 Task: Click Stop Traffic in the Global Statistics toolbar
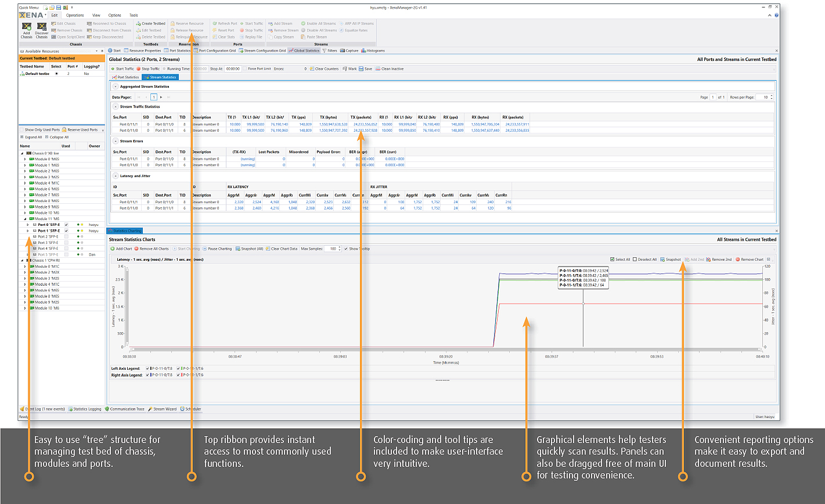coord(147,69)
